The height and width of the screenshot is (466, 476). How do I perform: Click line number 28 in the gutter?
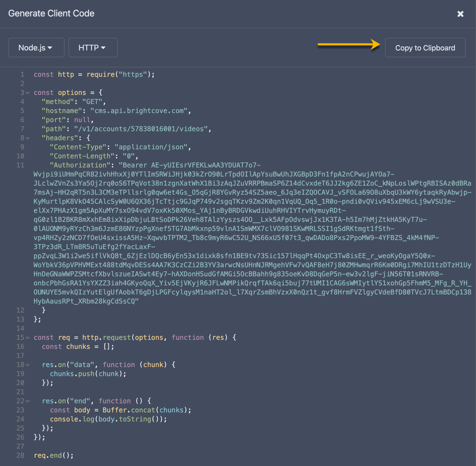tap(20, 456)
